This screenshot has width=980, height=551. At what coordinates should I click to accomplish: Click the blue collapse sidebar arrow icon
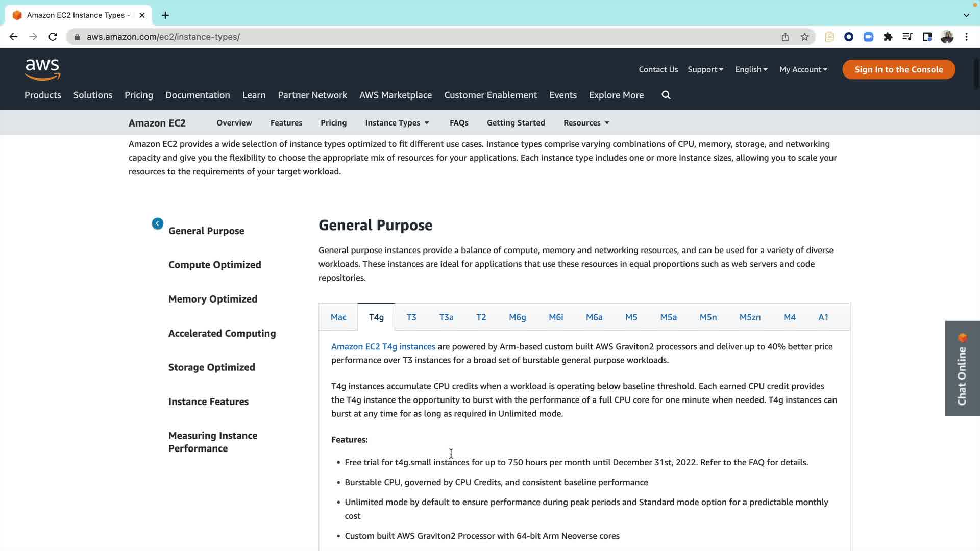[157, 223]
